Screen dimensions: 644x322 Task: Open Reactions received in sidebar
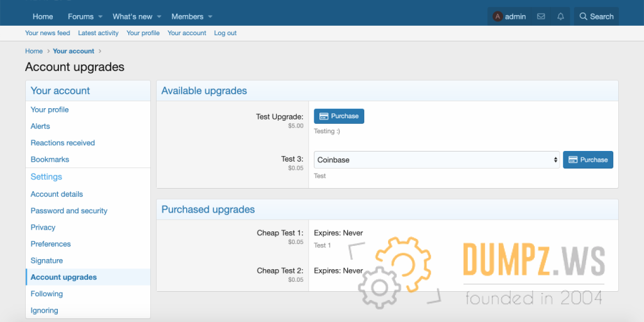click(x=63, y=143)
